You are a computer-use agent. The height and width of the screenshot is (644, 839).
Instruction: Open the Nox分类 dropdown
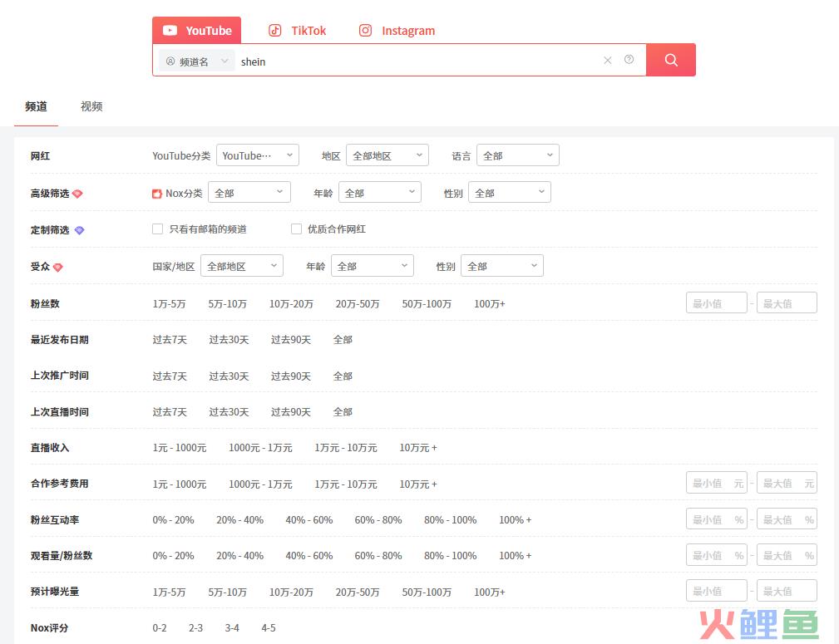[x=249, y=192]
